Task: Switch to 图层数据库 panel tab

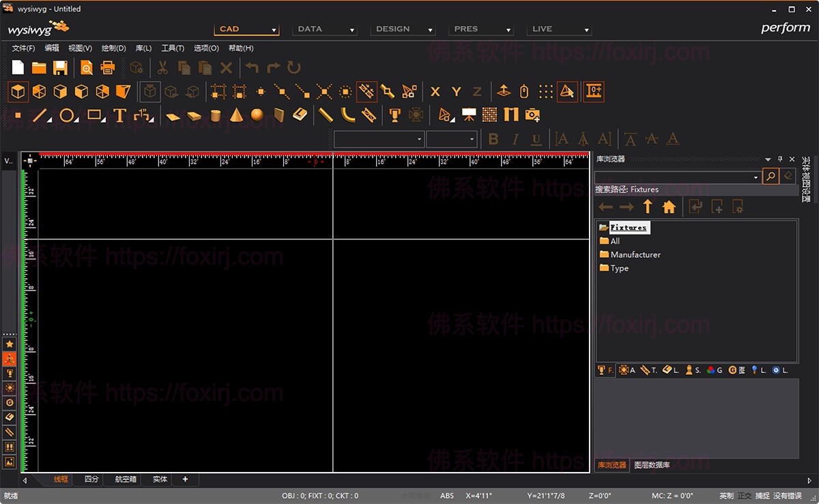Action: pos(652,465)
